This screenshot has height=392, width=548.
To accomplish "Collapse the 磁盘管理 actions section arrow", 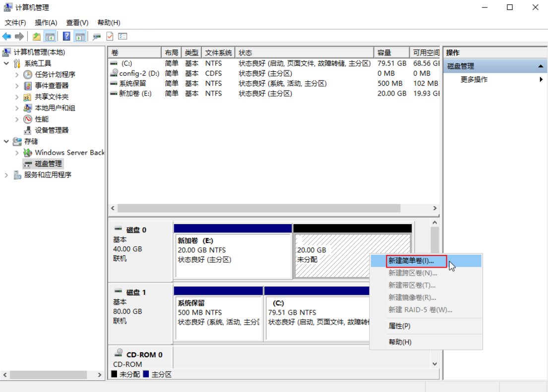I will point(541,66).
